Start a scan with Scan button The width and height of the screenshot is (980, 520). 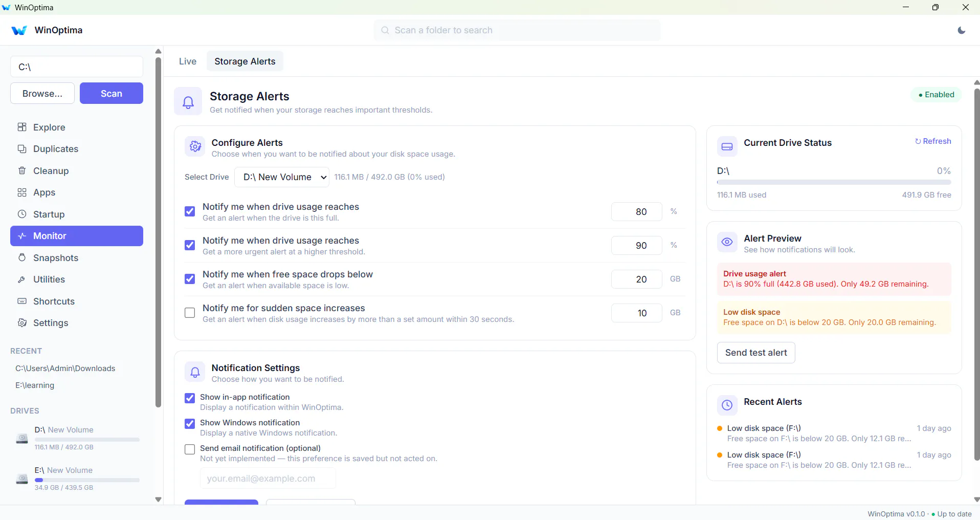tap(112, 93)
